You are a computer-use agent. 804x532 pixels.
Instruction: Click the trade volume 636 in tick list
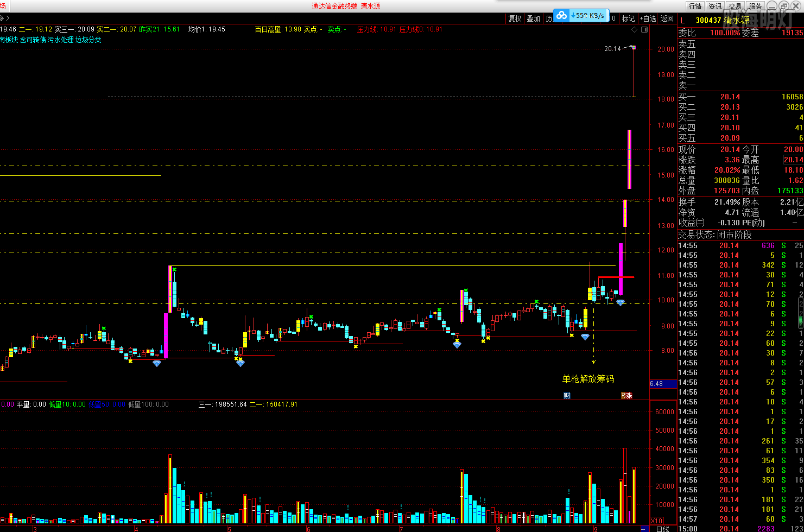click(x=768, y=246)
